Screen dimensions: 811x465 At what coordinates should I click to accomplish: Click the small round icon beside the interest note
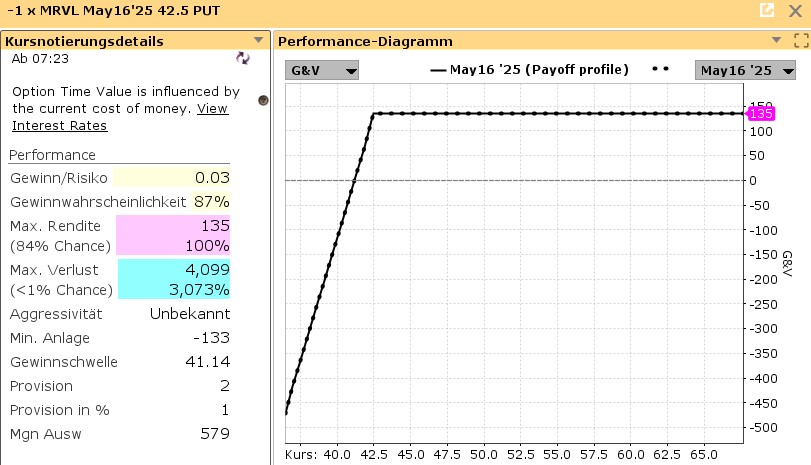click(x=263, y=100)
